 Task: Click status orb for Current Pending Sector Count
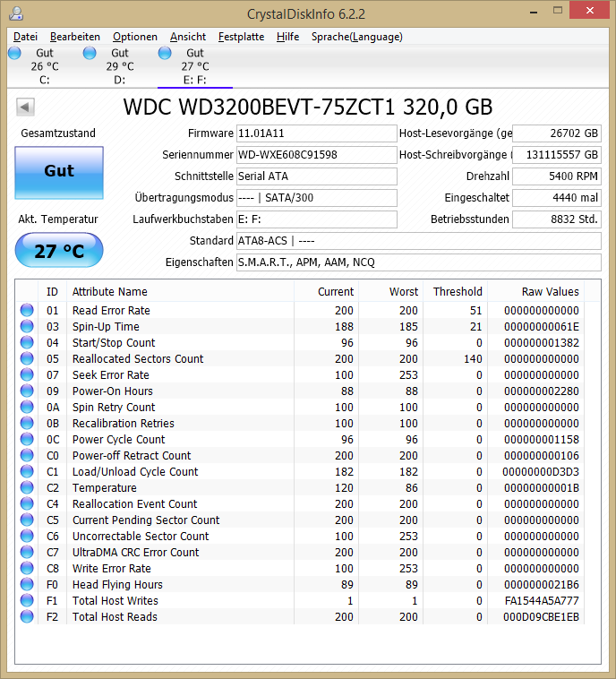[x=27, y=520]
